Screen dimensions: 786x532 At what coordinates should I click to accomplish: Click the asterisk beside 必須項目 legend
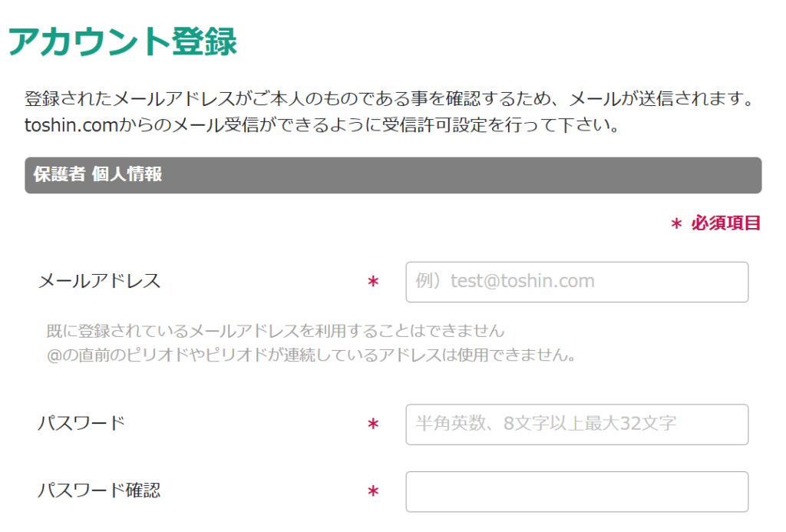[x=676, y=224]
